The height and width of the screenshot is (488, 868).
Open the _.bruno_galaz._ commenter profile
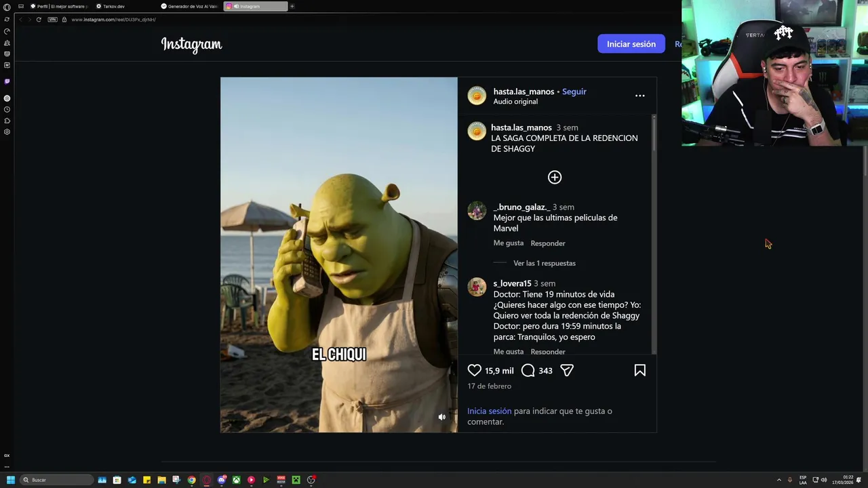[521, 207]
